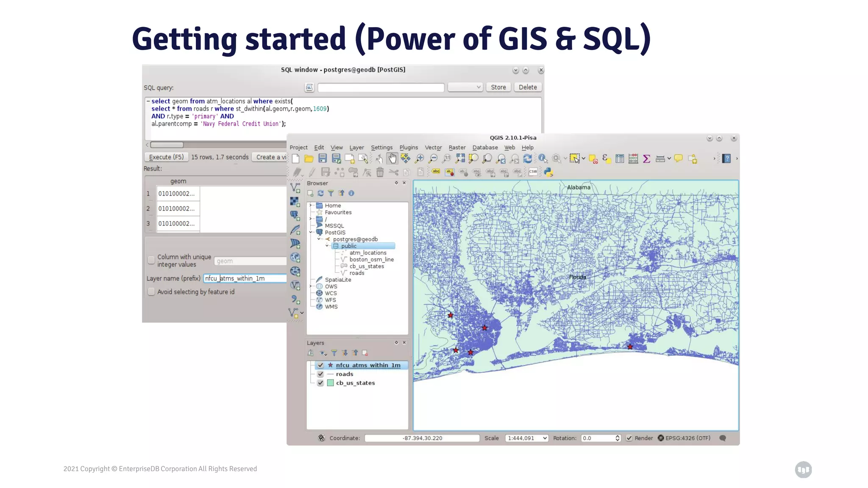This screenshot has width=868, height=488.
Task: Refresh the Browser panel
Action: pyautogui.click(x=320, y=193)
